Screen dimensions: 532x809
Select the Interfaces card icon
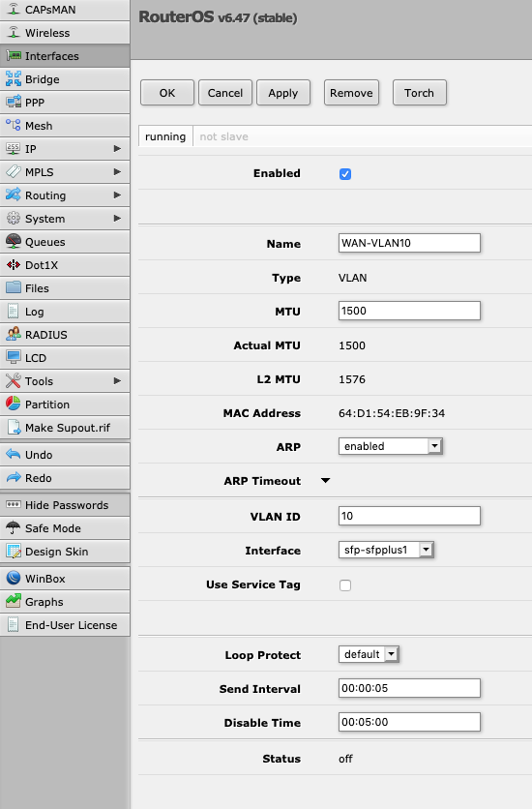tap(14, 56)
